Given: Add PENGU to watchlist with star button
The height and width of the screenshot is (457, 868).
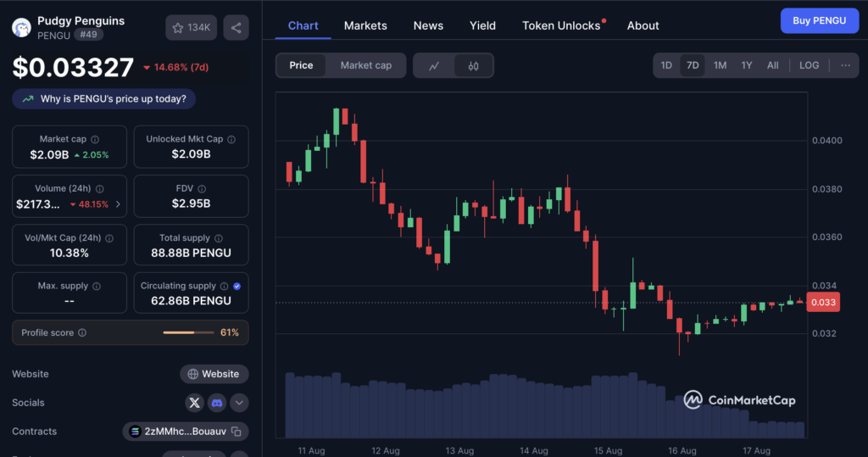Looking at the screenshot, I should pos(191,28).
